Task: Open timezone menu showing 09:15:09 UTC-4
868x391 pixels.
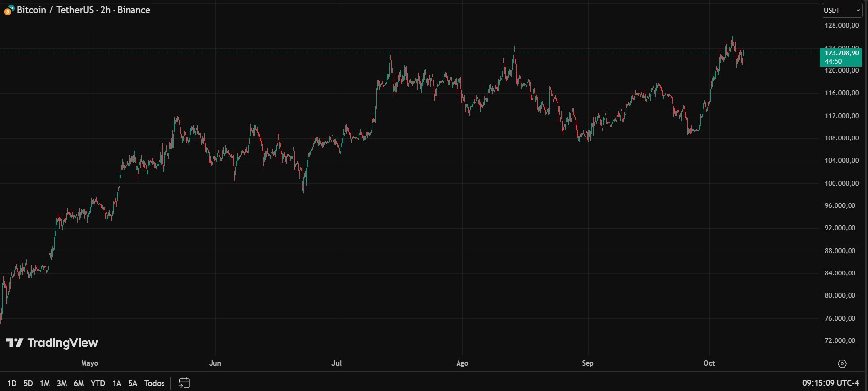Action: (x=830, y=383)
